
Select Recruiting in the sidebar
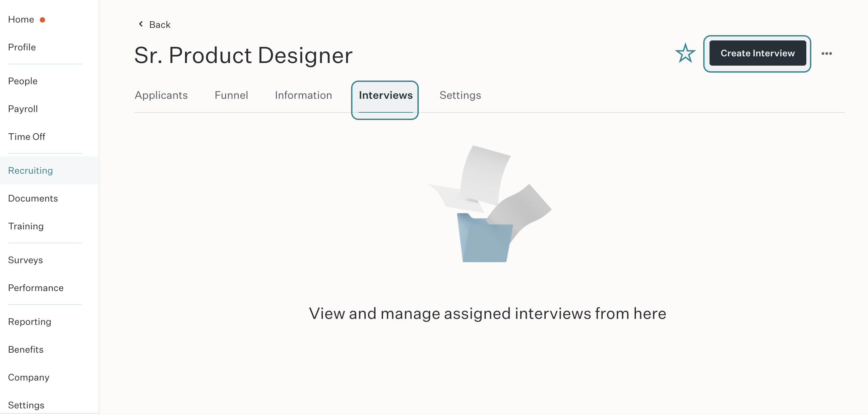coord(30,170)
